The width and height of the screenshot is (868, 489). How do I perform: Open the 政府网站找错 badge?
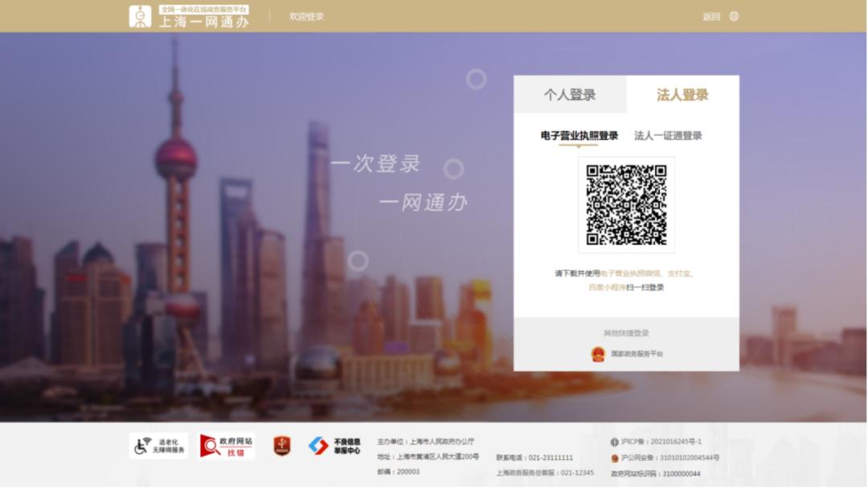[x=227, y=446]
